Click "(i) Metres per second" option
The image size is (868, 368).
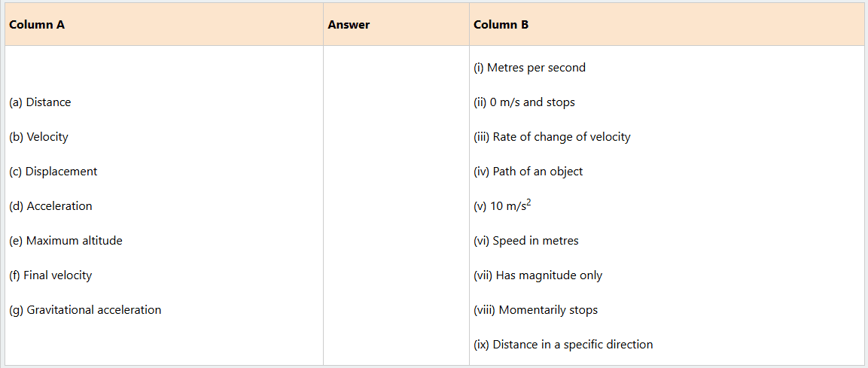click(529, 68)
